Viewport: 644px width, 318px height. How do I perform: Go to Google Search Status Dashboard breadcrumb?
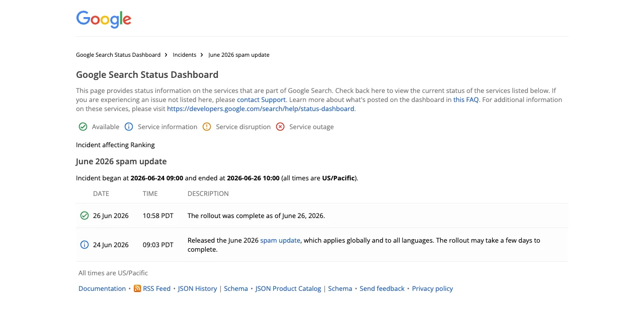tap(118, 55)
